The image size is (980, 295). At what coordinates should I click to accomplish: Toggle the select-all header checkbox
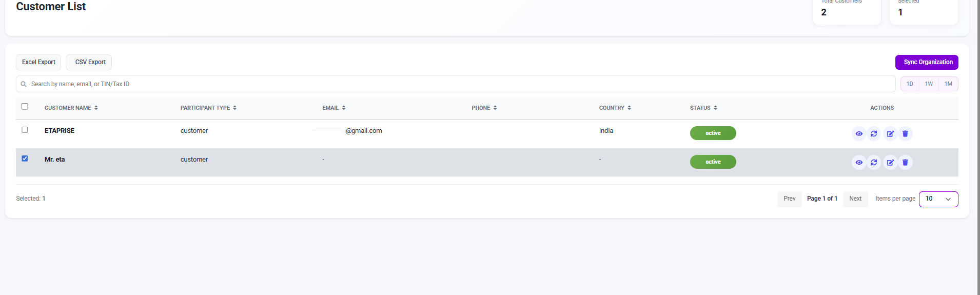[25, 107]
